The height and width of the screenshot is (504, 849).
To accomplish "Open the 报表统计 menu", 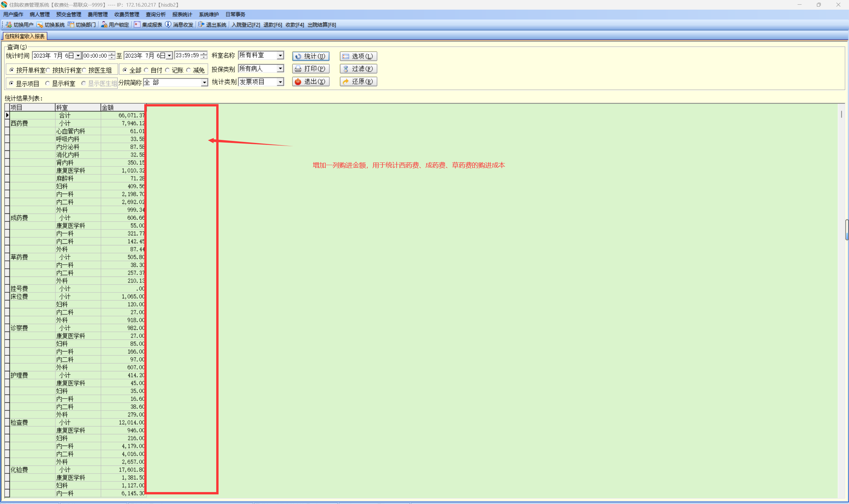I will click(182, 14).
